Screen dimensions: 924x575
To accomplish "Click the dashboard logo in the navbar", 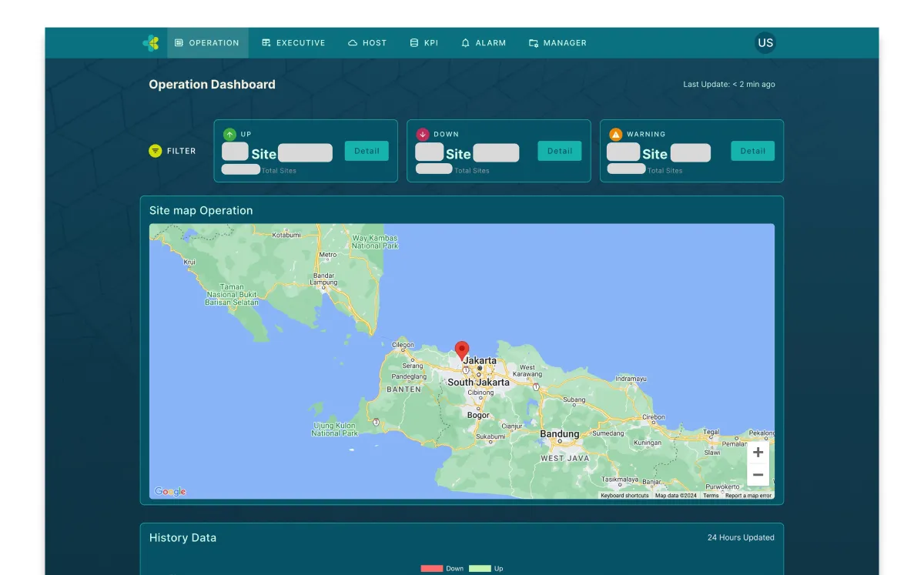I will [151, 42].
